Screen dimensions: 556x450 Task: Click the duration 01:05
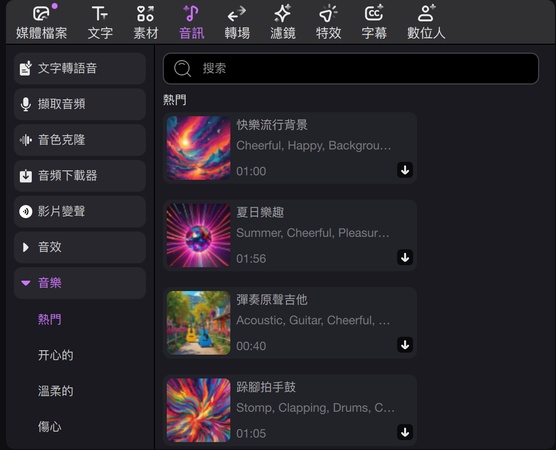[251, 433]
